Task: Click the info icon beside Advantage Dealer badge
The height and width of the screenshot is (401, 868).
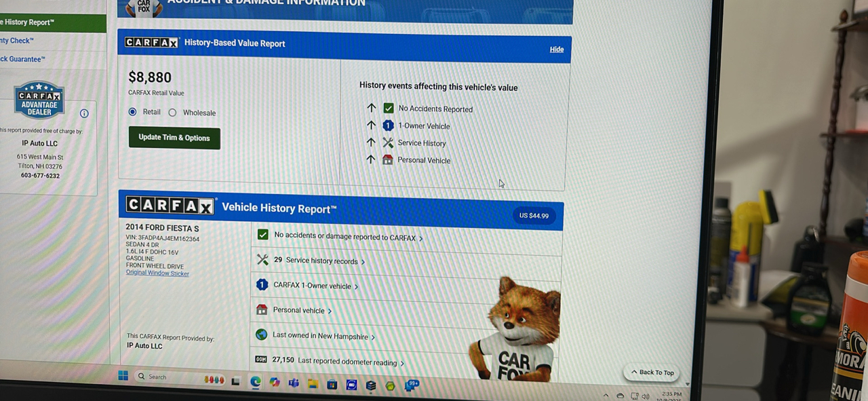Action: coord(84,113)
